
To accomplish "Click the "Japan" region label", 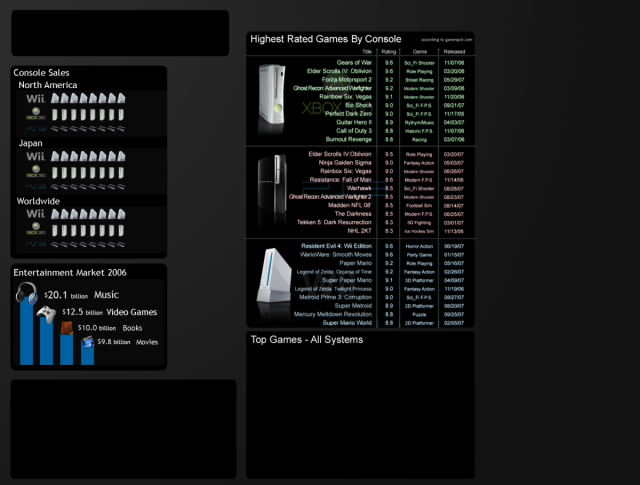I will (31, 143).
